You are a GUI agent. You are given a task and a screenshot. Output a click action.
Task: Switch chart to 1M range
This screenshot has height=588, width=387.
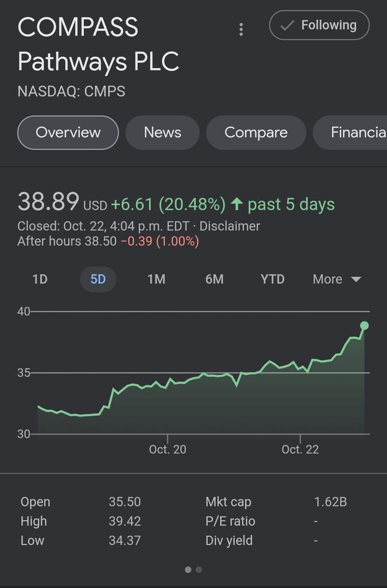tap(156, 280)
